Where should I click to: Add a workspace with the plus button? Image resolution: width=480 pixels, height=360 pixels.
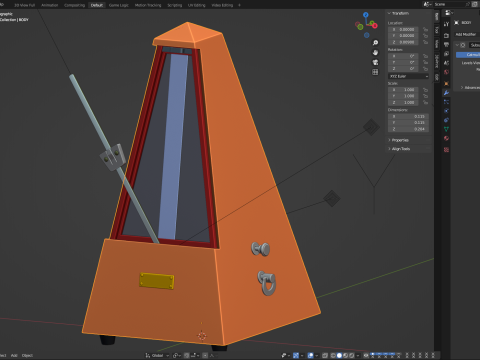[x=239, y=5]
